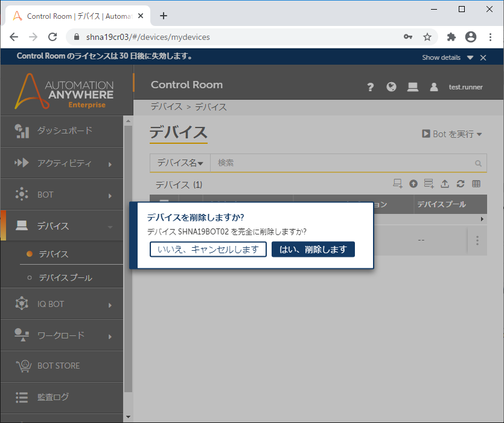Click the refresh table icon
The width and height of the screenshot is (504, 423).
click(461, 184)
